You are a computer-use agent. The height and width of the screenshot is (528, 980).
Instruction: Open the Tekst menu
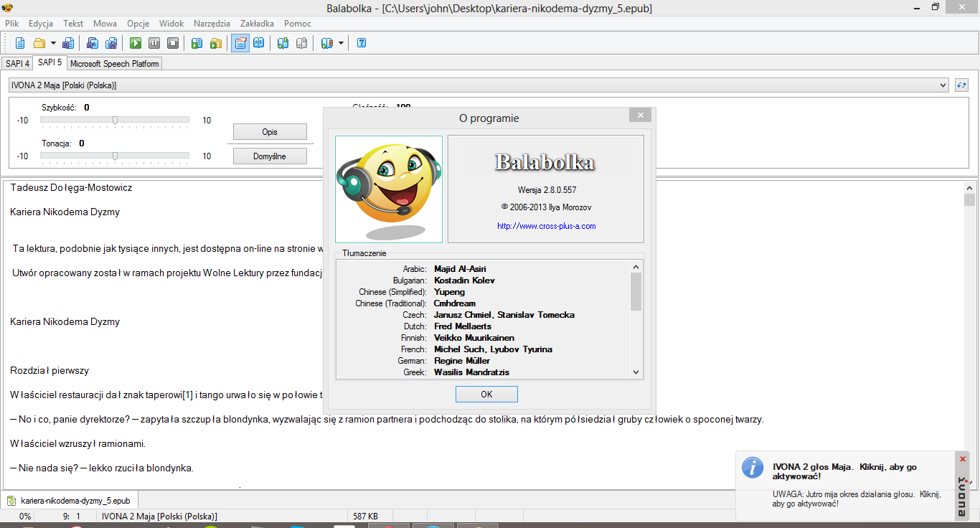coord(73,23)
